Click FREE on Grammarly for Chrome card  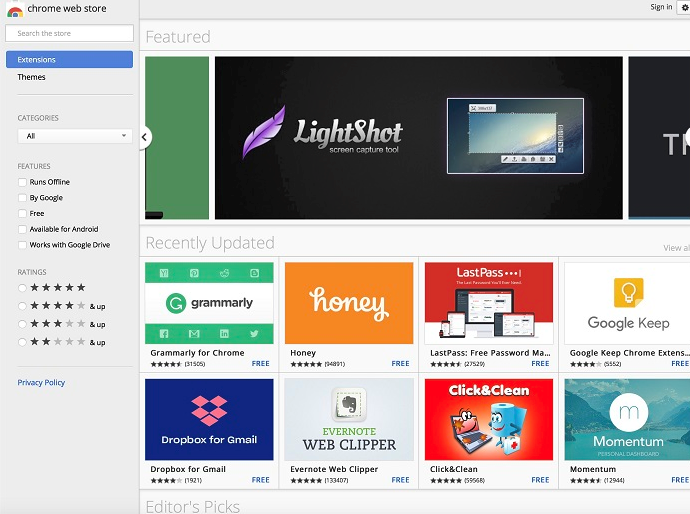point(261,363)
